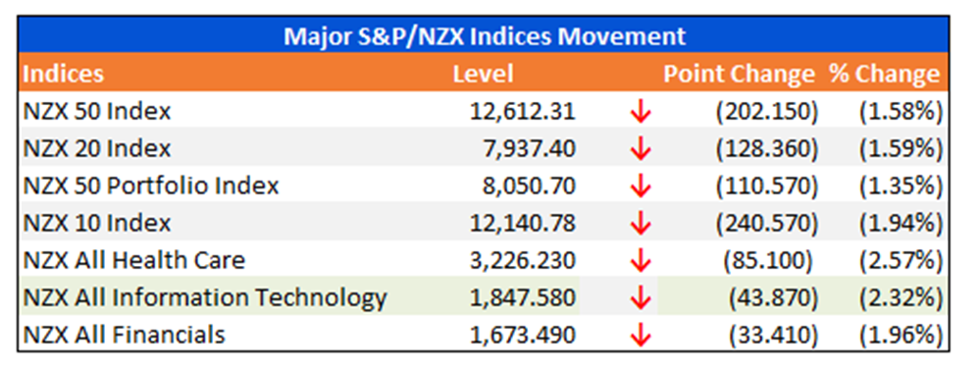
Task: Click the down arrow beside NZX 50 Portfolio Index
Action: [641, 187]
